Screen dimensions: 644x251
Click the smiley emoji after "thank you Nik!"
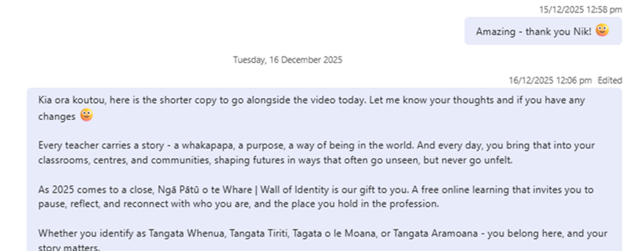pos(602,30)
